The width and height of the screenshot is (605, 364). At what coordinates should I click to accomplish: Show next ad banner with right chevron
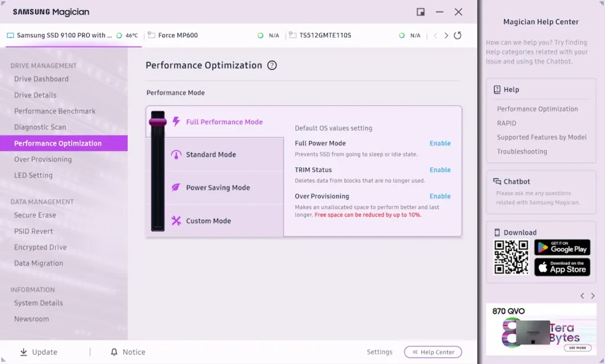[593, 295]
